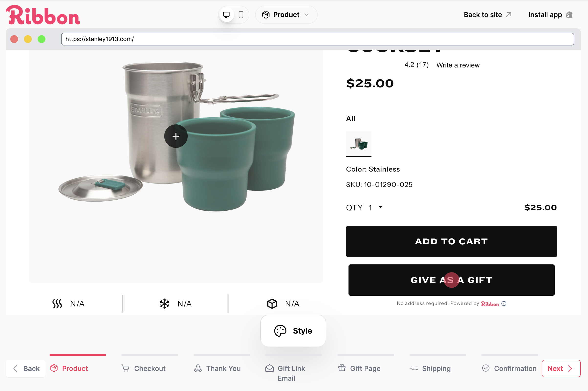Select the Gift Page step icon
The width and height of the screenshot is (588, 391).
click(x=342, y=368)
